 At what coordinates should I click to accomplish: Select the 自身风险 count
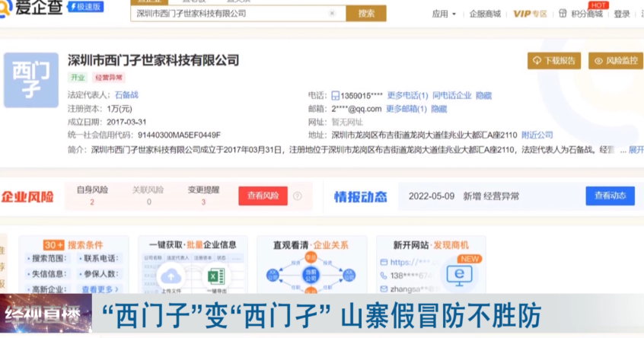[92, 202]
